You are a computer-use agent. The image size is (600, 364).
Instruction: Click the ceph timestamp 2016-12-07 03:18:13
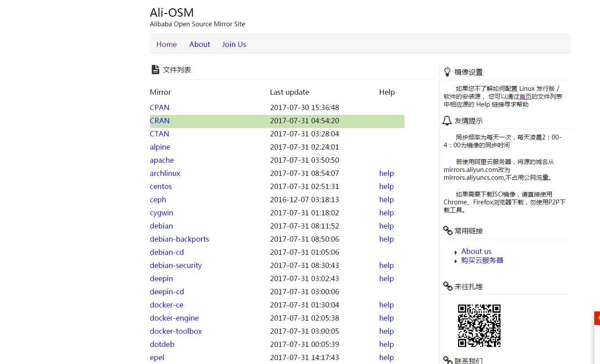tap(304, 200)
